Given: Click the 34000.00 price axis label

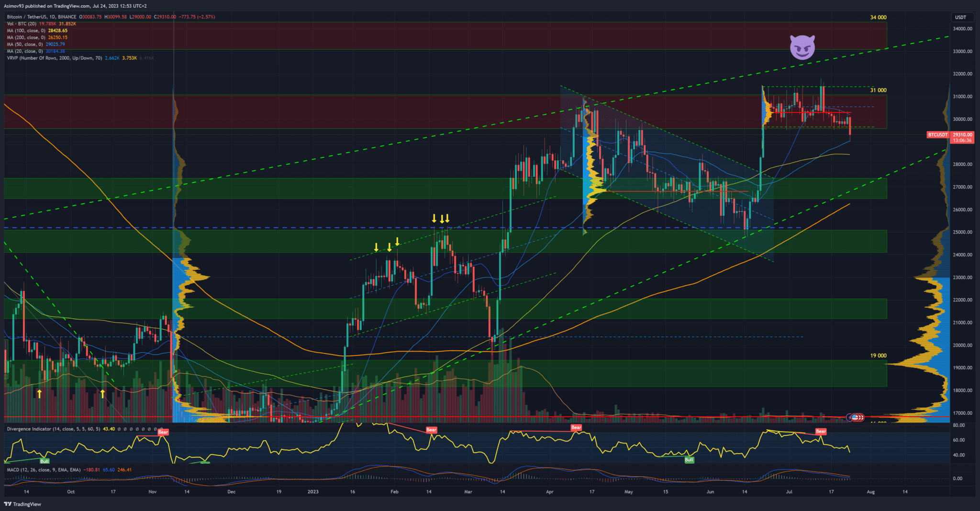Looking at the screenshot, I should [962, 29].
